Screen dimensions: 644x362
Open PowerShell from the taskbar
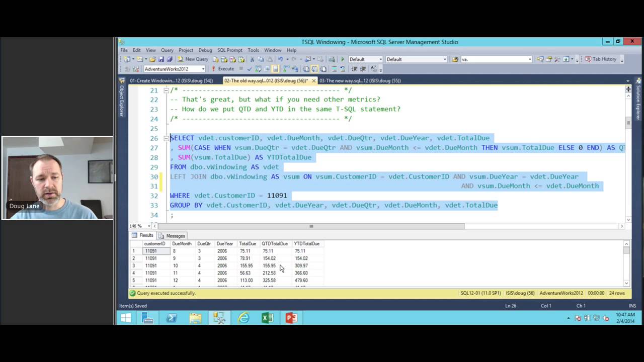point(172,318)
